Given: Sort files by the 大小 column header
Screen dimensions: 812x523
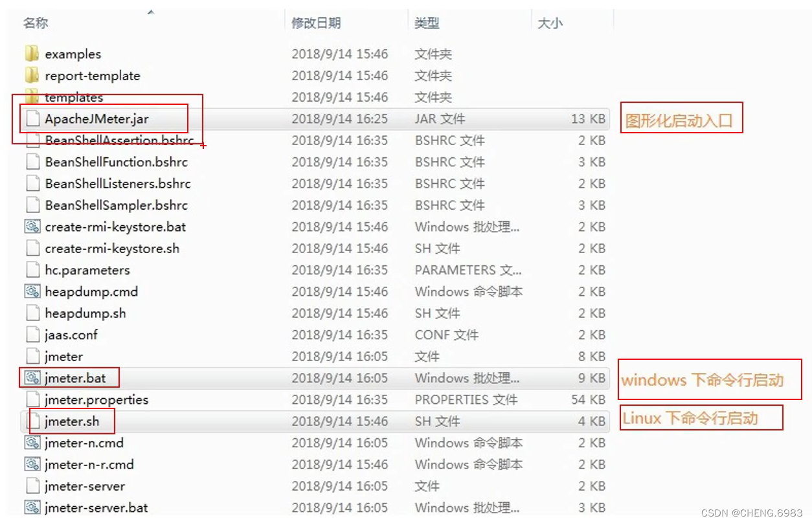Looking at the screenshot, I should 550,23.
